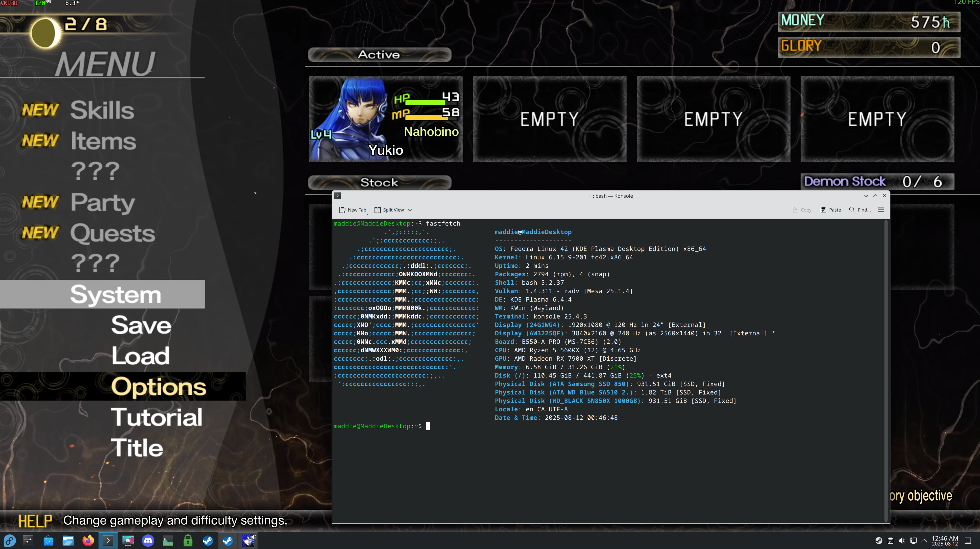
Task: Select the Konsole terminal taskbar entry
Action: (x=108, y=541)
